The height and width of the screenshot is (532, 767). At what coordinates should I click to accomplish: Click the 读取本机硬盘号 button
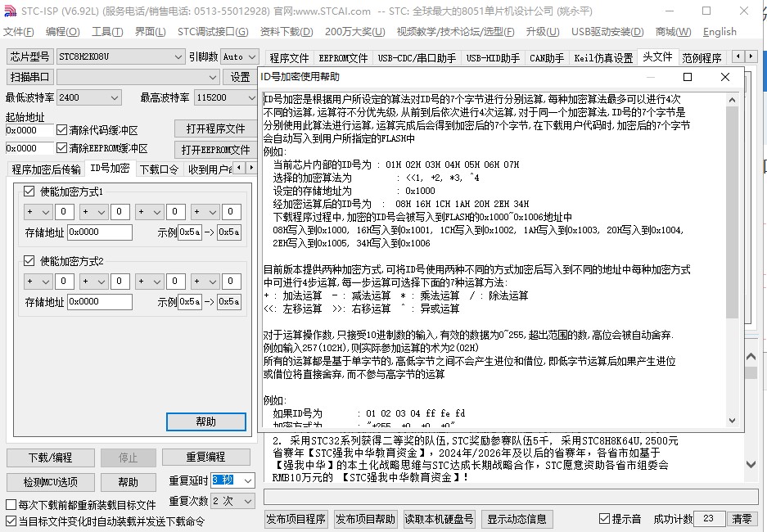point(440,519)
